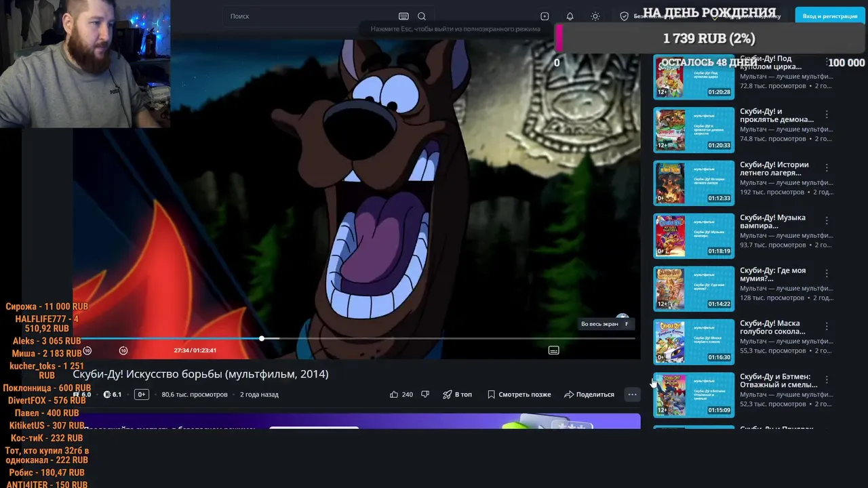Dislike the video with thumbs down

pos(425,394)
